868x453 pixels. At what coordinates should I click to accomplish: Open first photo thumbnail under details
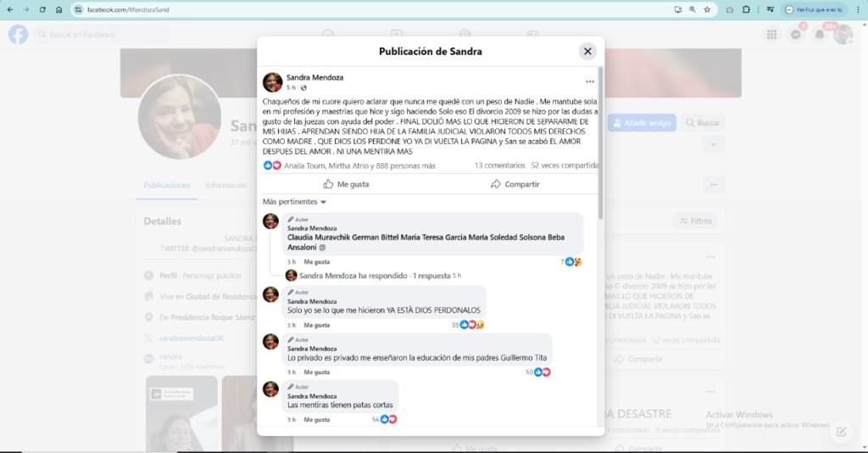[181, 413]
